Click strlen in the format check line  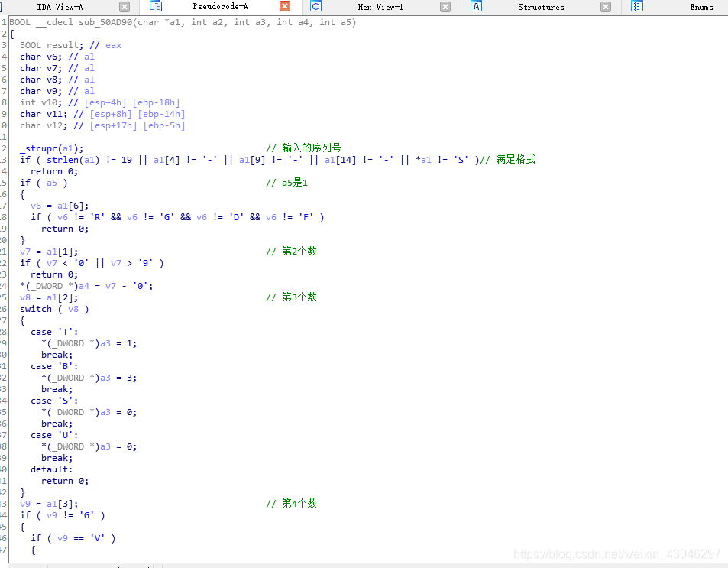pos(62,160)
